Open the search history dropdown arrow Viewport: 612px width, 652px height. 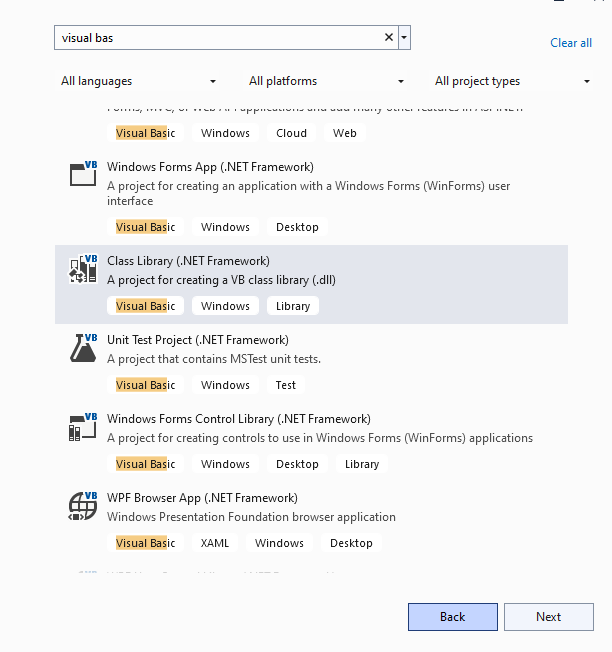(x=404, y=37)
